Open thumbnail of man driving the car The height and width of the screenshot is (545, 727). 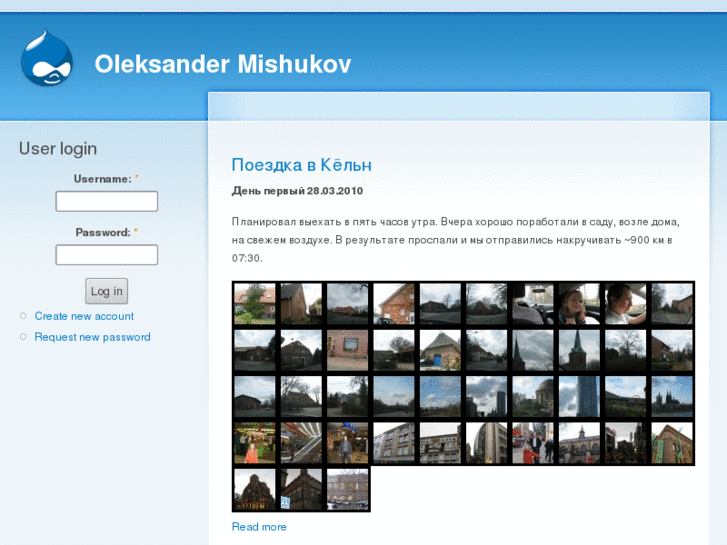pos(625,304)
